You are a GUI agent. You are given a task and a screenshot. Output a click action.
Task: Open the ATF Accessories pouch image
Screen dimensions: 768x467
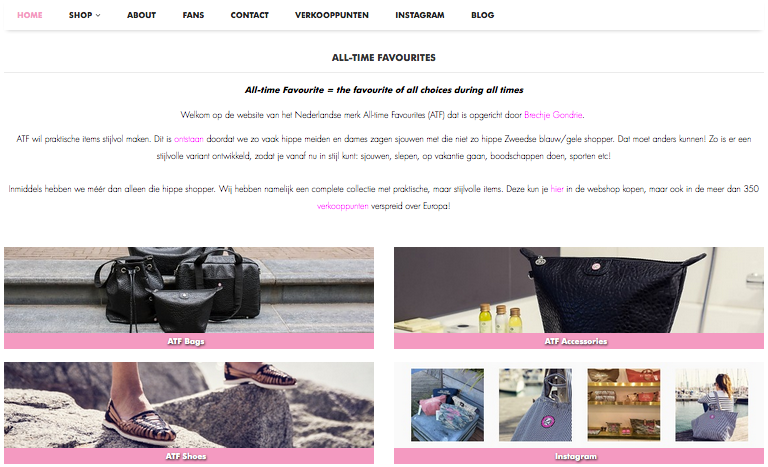(579, 290)
